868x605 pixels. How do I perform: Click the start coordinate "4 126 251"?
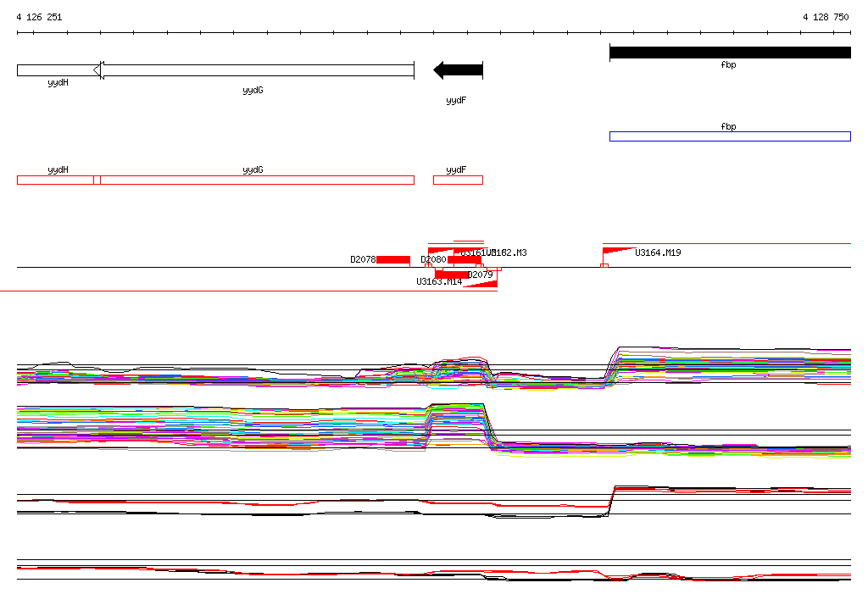(x=39, y=17)
